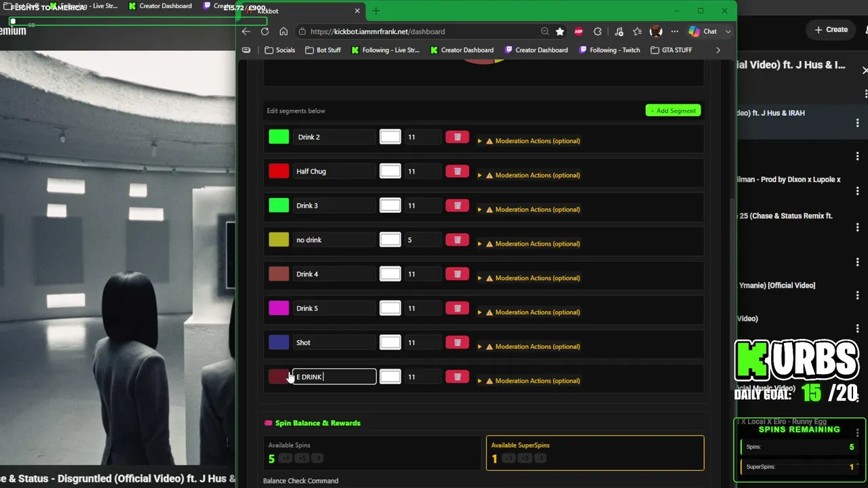This screenshot has width=868, height=488.
Task: Expand Moderation Actions for Shot
Action: (x=529, y=346)
